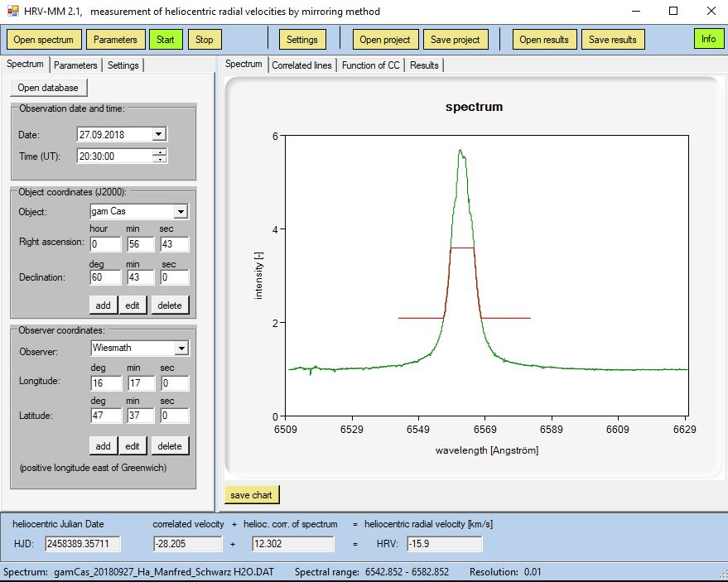Viewport: 728px width, 582px height.
Task: Click add under Observer coordinates
Action: pyautogui.click(x=103, y=445)
